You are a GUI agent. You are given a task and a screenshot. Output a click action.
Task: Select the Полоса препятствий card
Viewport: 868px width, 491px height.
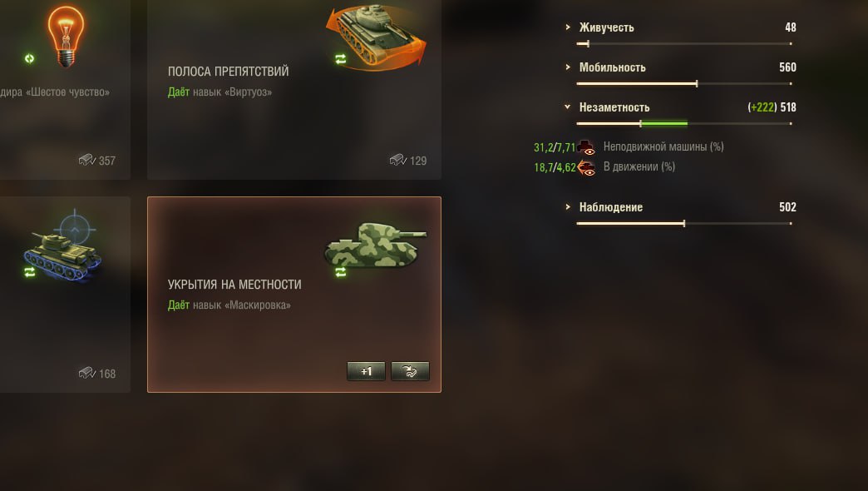click(x=294, y=90)
